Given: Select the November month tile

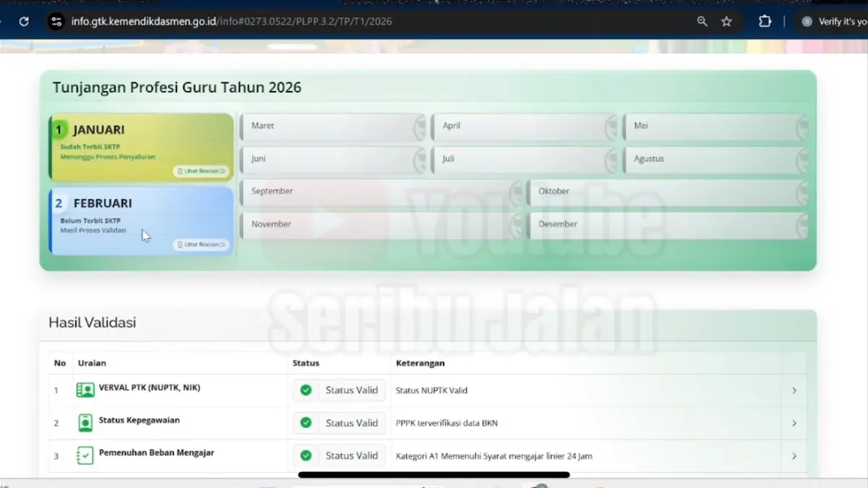Looking at the screenshot, I should [380, 225].
